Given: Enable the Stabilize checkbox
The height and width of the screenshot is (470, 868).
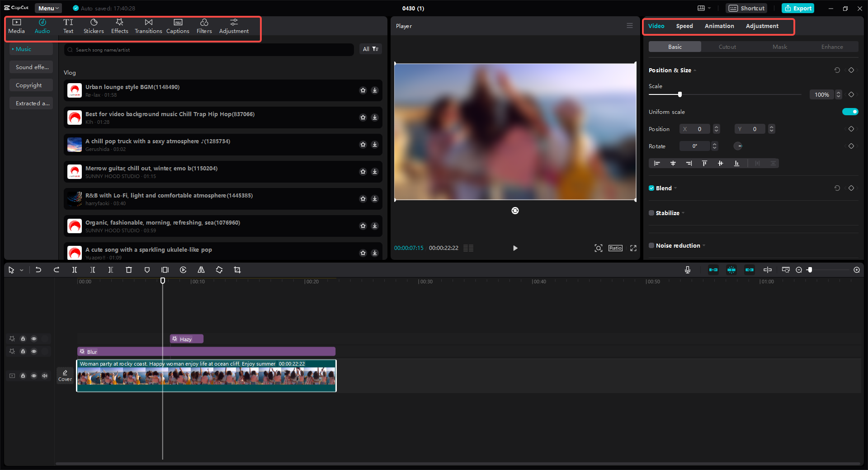Looking at the screenshot, I should pos(651,213).
